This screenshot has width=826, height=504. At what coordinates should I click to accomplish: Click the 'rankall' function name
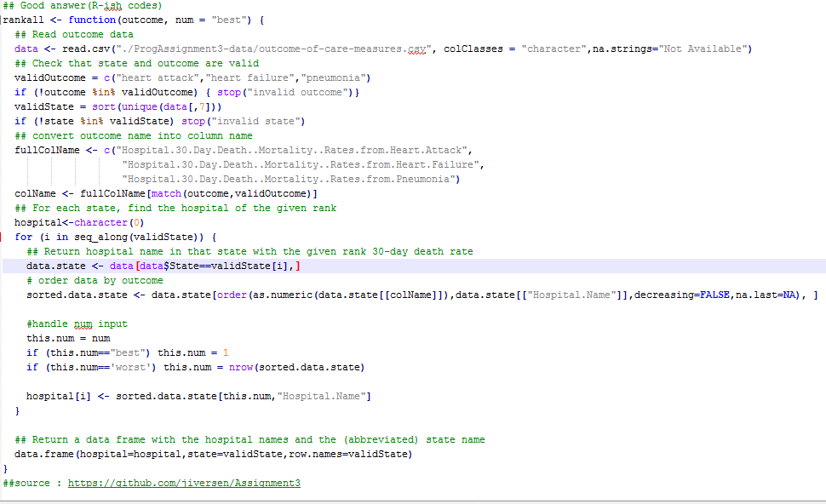click(24, 20)
